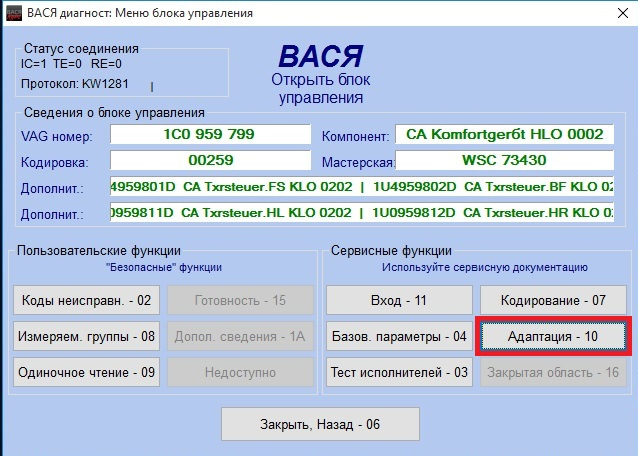Open Коды неисправн. - 02 function

tap(86, 300)
